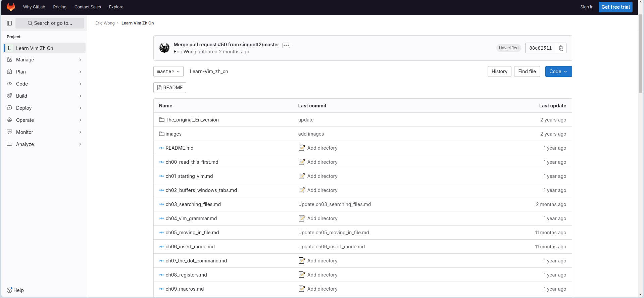The image size is (644, 298).
Task: Open the ch08_registers.md file
Action: click(x=186, y=275)
